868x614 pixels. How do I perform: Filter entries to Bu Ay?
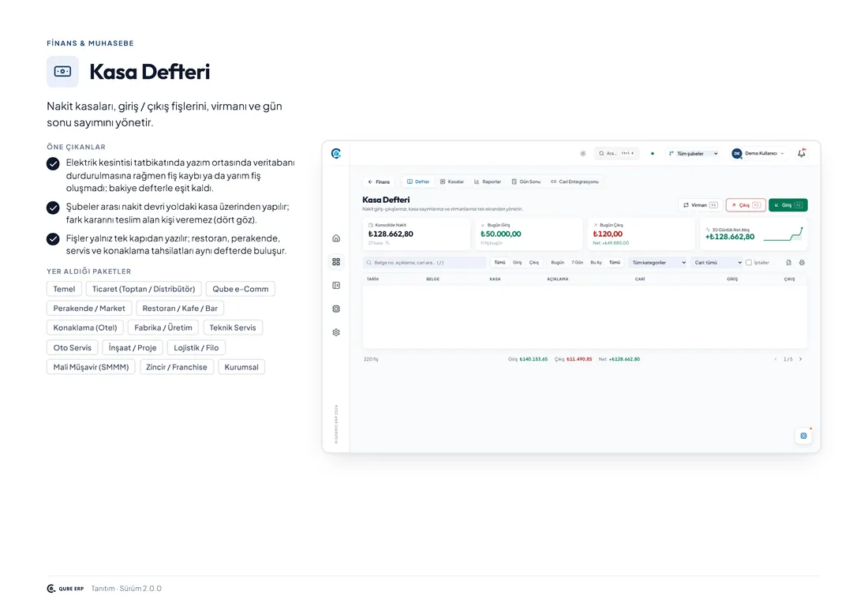point(597,263)
